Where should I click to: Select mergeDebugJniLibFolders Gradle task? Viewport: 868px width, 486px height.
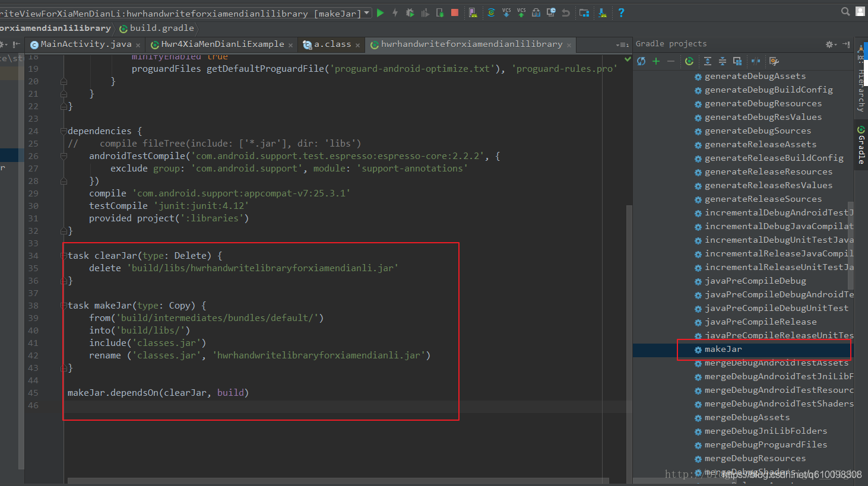(x=766, y=431)
